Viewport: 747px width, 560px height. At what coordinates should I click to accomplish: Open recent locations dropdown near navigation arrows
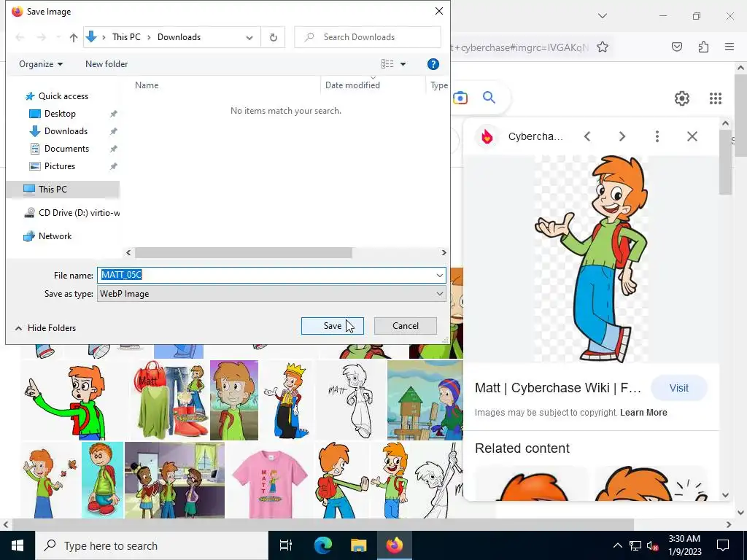[x=58, y=37]
